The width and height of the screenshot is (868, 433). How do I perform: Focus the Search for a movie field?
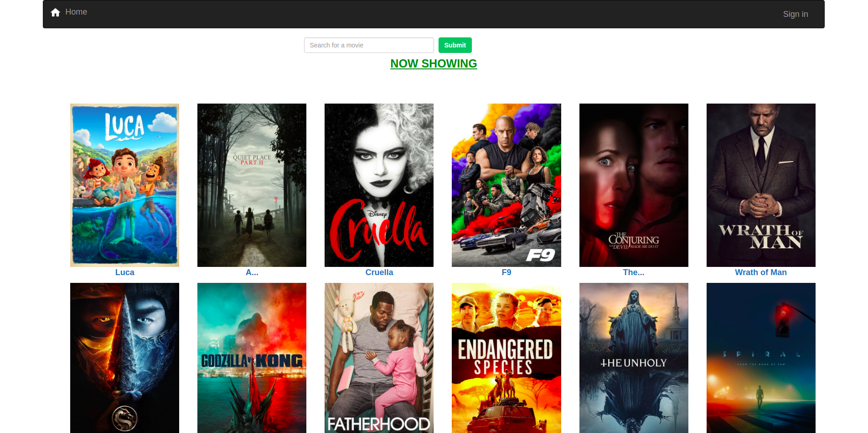(369, 45)
